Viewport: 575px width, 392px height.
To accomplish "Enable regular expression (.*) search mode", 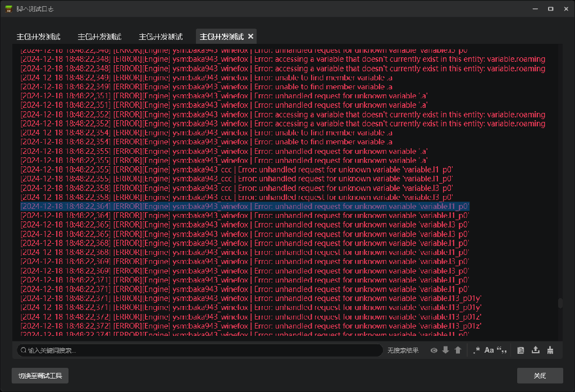I will [x=476, y=350].
